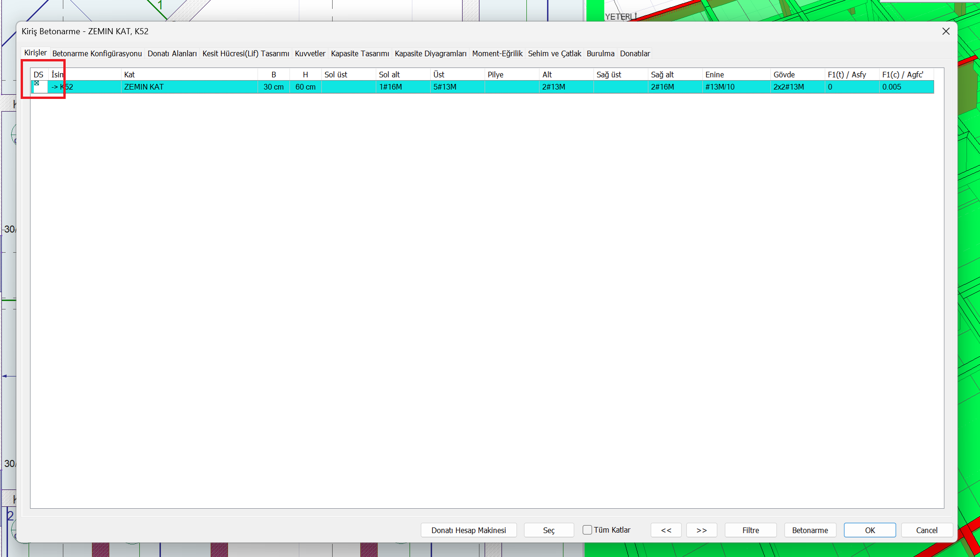The height and width of the screenshot is (557, 980).
Task: Click the DS column header
Action: (x=39, y=75)
